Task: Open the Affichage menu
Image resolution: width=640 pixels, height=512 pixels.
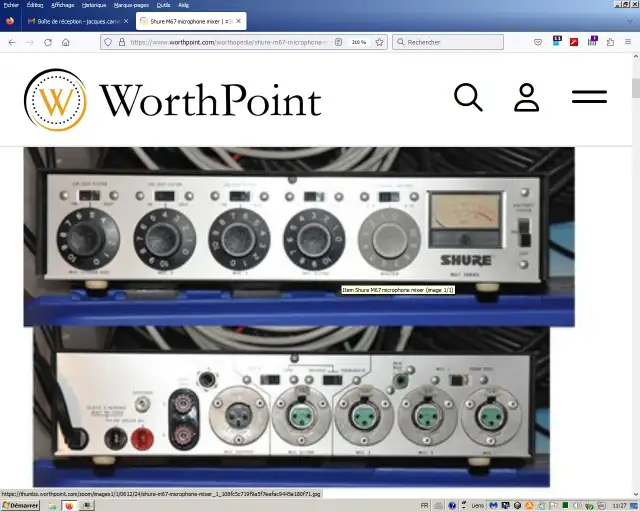Action: pyautogui.click(x=62, y=5)
